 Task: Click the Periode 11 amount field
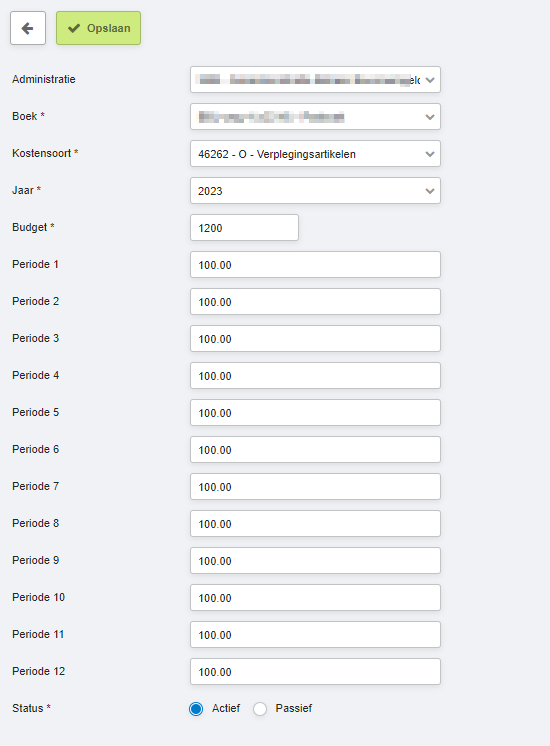(x=315, y=635)
